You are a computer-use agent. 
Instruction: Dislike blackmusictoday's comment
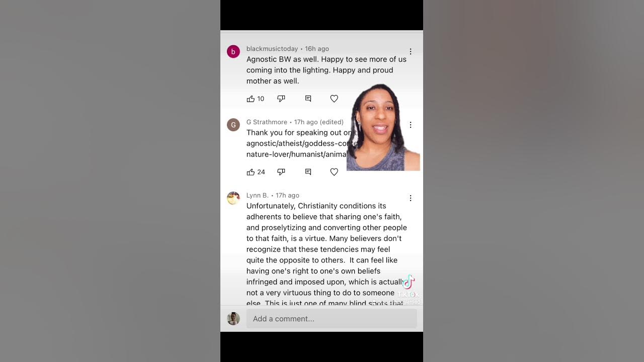281,99
